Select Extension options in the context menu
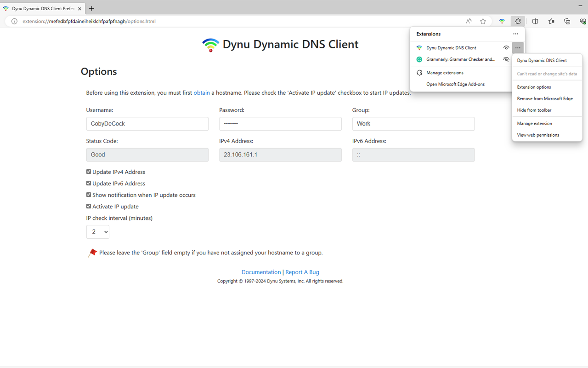Screen dimensions: 588x368 coord(547,87)
